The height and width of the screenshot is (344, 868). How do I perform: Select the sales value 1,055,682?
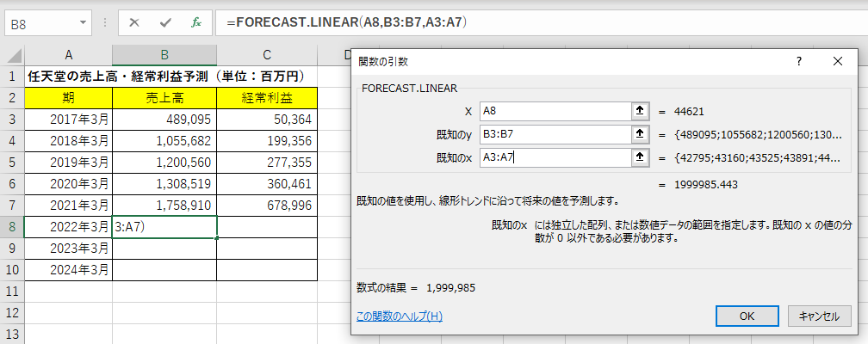(x=164, y=141)
